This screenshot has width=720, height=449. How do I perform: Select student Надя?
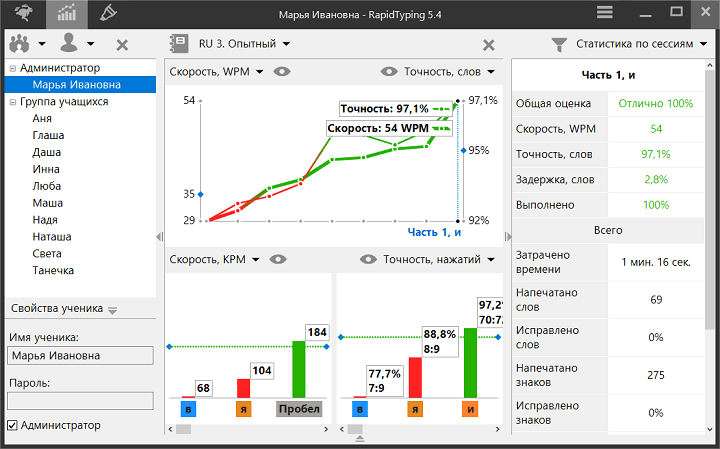click(45, 220)
